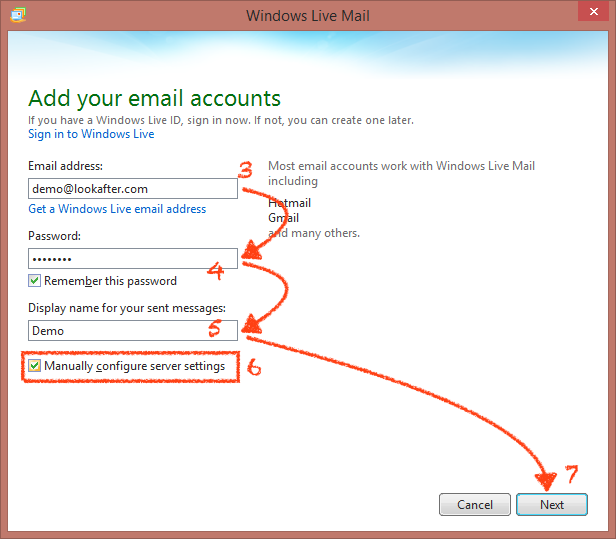Click the "Add your email accounts" heading
The image size is (616, 539).
pyautogui.click(x=154, y=98)
